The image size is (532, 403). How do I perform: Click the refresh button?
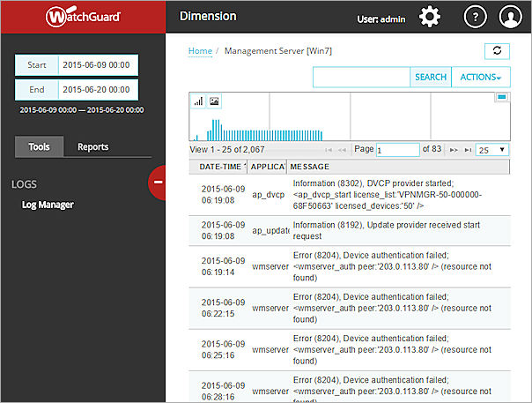tap(497, 51)
